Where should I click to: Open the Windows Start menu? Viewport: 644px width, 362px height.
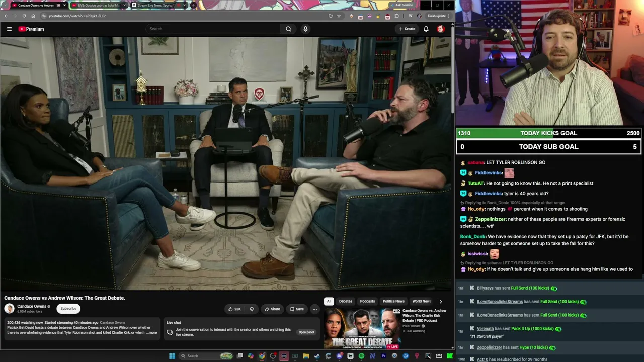pyautogui.click(x=172, y=356)
